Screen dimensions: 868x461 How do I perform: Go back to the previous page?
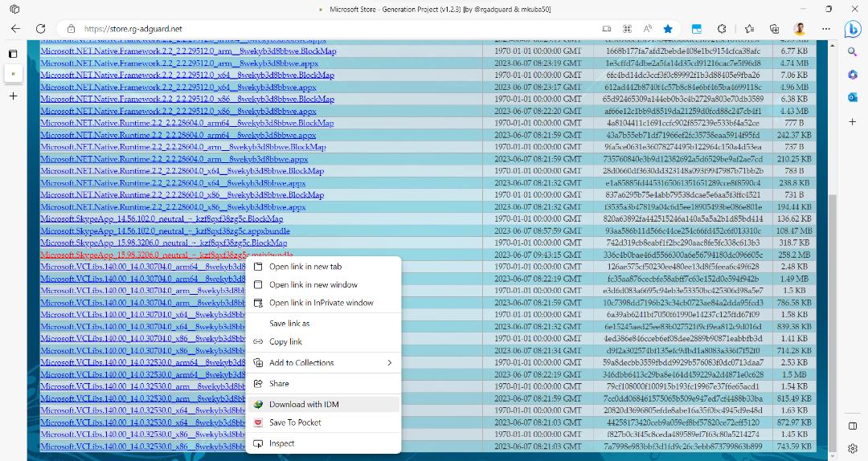[x=15, y=29]
